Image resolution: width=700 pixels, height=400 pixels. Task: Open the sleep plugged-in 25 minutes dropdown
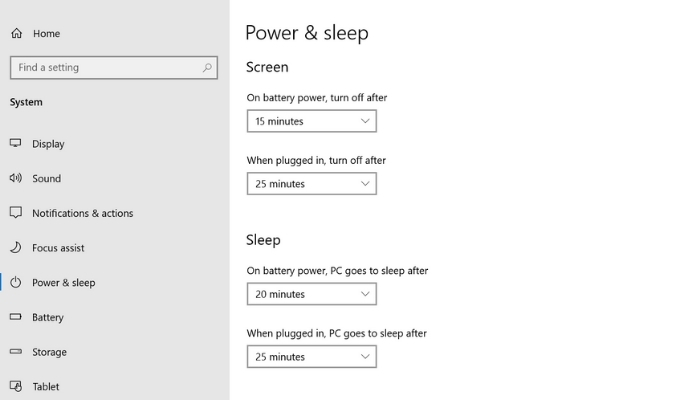[312, 356]
